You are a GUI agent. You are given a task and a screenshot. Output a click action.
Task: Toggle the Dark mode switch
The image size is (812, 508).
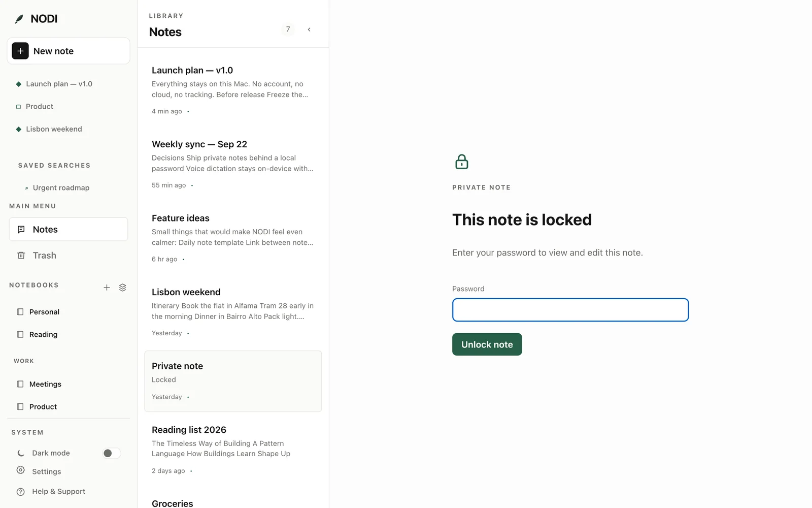click(112, 453)
